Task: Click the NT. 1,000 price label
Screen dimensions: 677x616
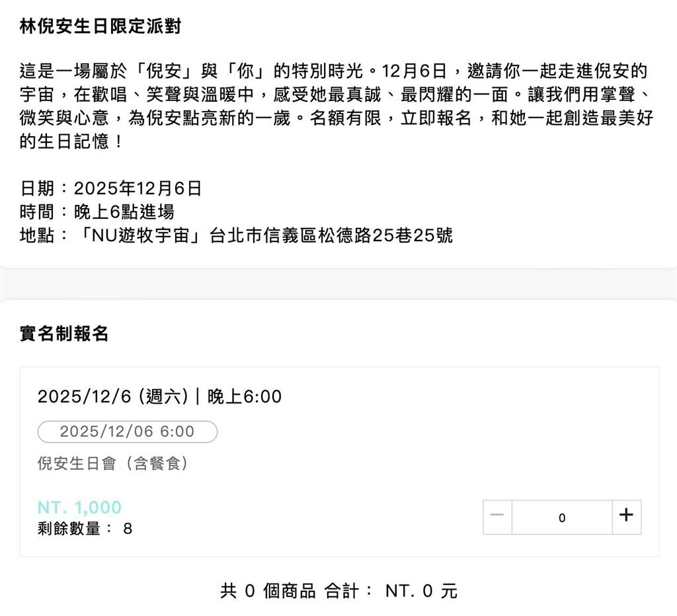Action: (x=79, y=507)
